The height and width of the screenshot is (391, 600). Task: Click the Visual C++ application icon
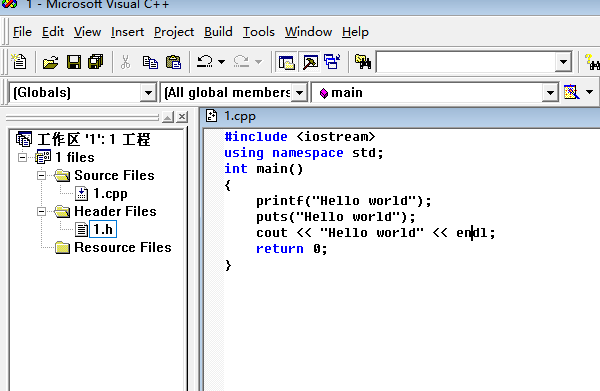coord(9,4)
